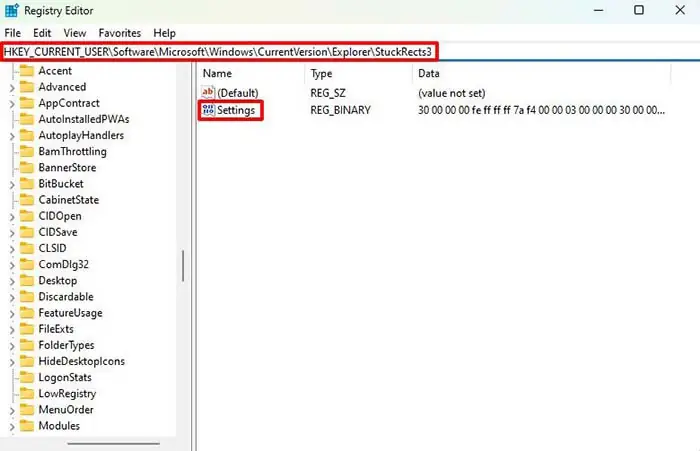Click the tree pane vertical scrollbar
This screenshot has width=700, height=451.
click(x=183, y=266)
